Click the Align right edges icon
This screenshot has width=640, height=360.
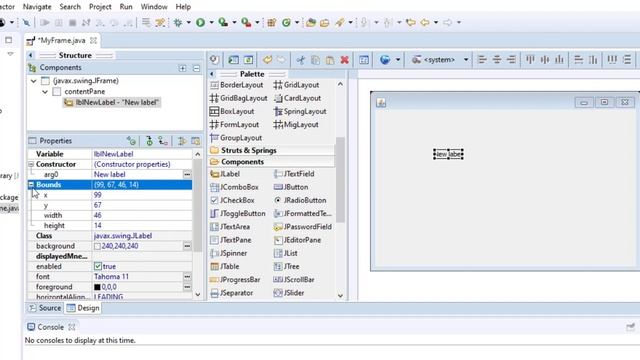click(x=511, y=60)
